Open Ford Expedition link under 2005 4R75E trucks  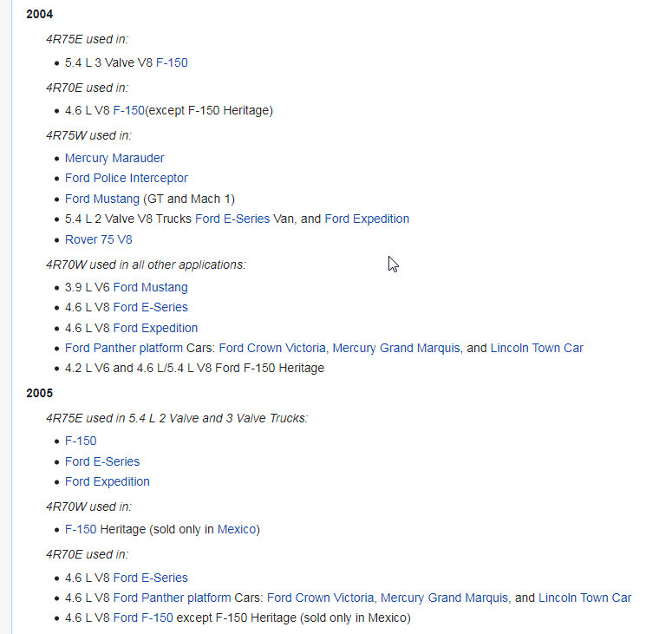(x=108, y=481)
